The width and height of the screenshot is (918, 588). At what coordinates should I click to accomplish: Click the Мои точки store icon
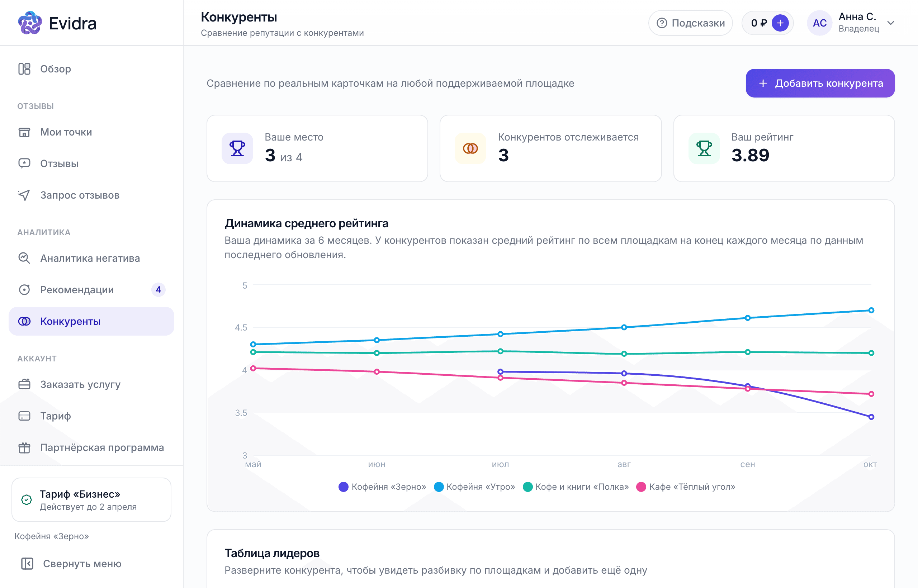click(x=24, y=132)
